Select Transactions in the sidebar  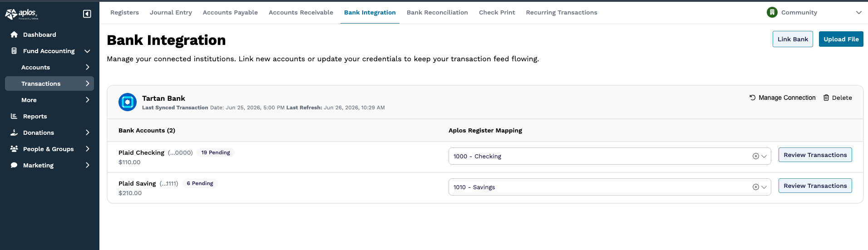49,83
